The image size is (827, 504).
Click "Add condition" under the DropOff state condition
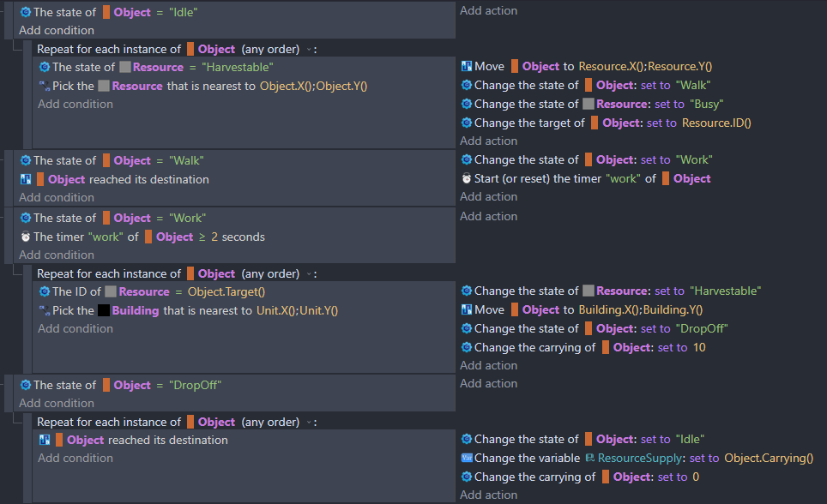point(57,403)
